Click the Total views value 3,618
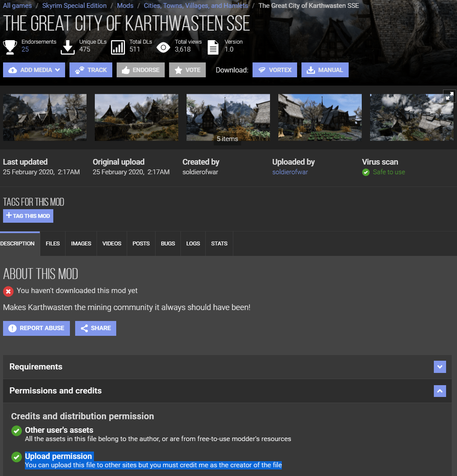 pos(183,49)
